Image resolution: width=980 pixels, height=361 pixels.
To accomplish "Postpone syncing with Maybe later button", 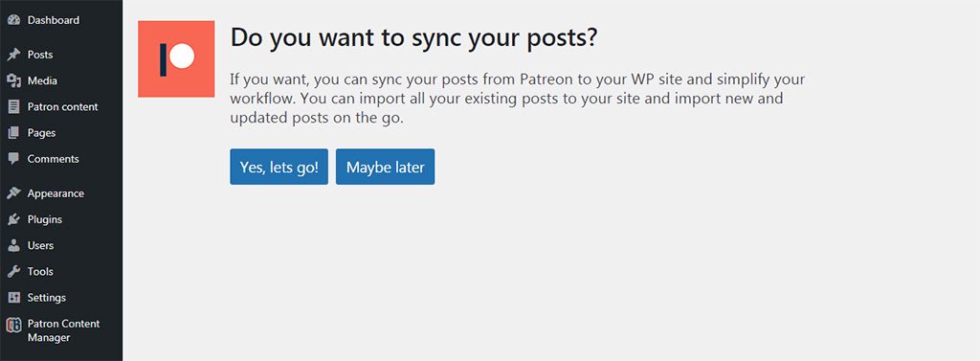I will 385,167.
